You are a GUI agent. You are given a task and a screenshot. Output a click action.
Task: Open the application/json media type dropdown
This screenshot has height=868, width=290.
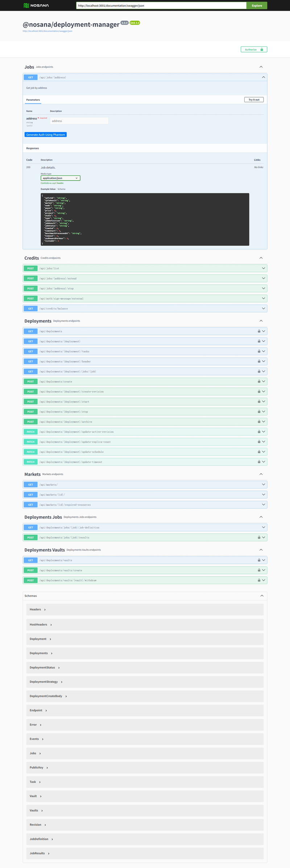coord(60,178)
